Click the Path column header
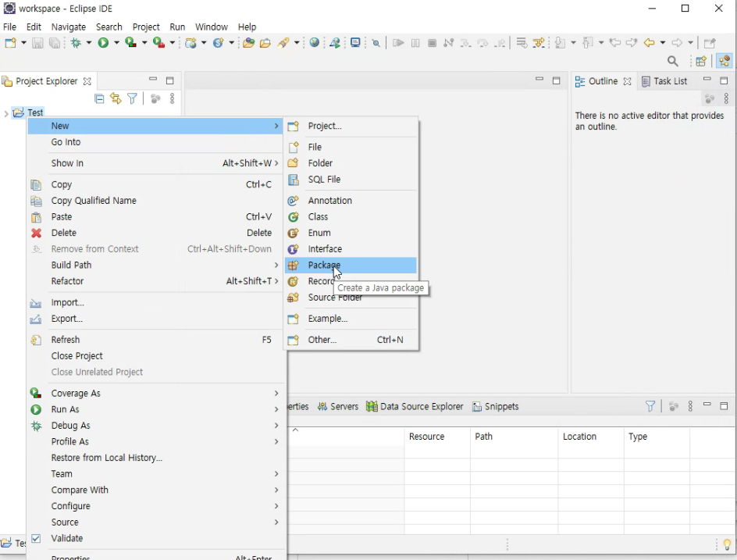This screenshot has width=737, height=560. (x=514, y=437)
